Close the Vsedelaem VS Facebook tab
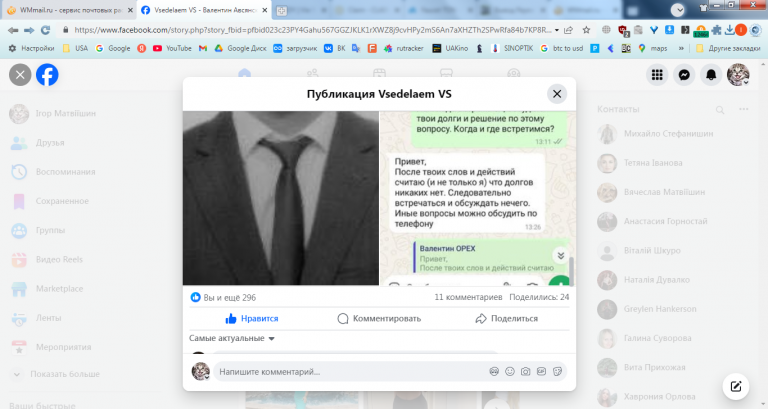This screenshot has height=409, width=768. click(265, 10)
